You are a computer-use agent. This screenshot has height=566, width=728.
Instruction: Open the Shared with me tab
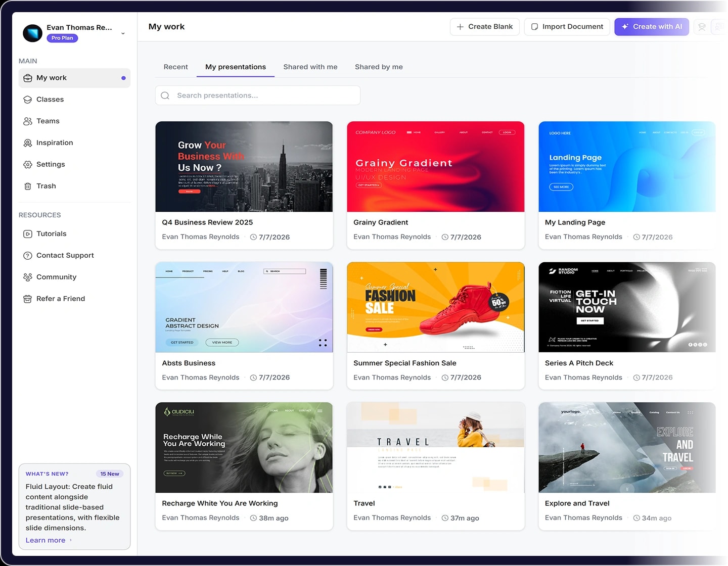[x=310, y=67]
